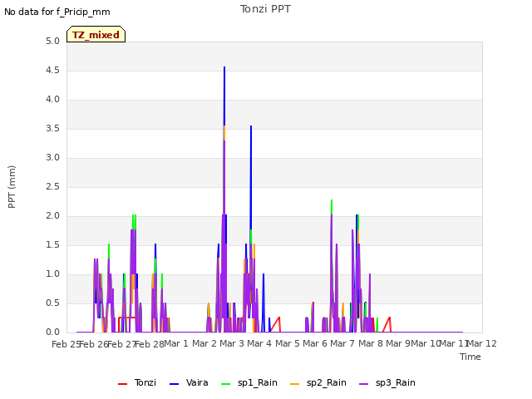This screenshot has height=399, width=532.
Task: Click the blue Vaira legend color marker
Action: click(174, 384)
